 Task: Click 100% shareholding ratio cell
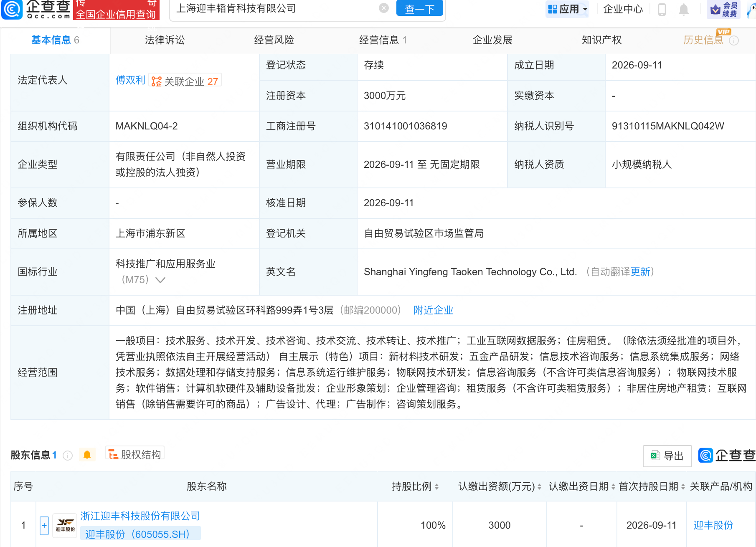click(433, 525)
